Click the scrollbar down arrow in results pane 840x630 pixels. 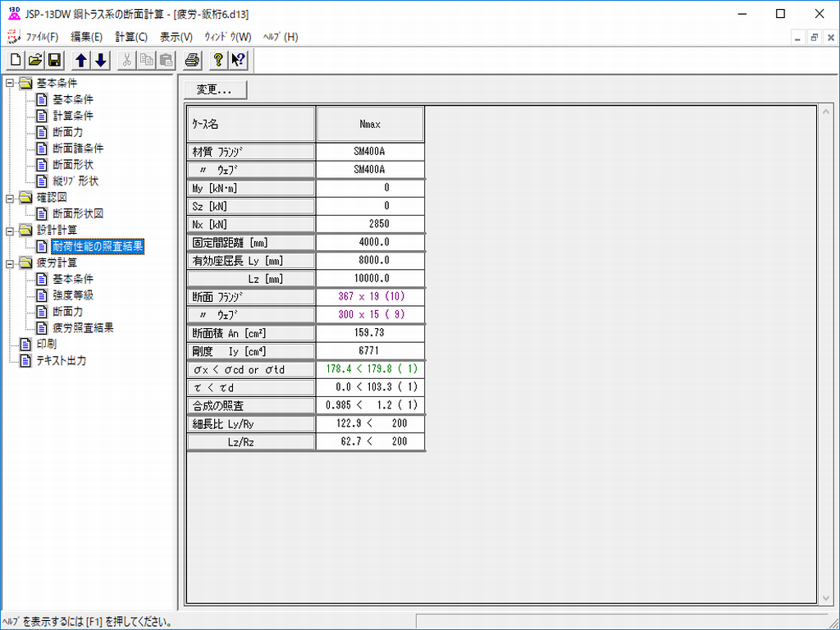[825, 598]
